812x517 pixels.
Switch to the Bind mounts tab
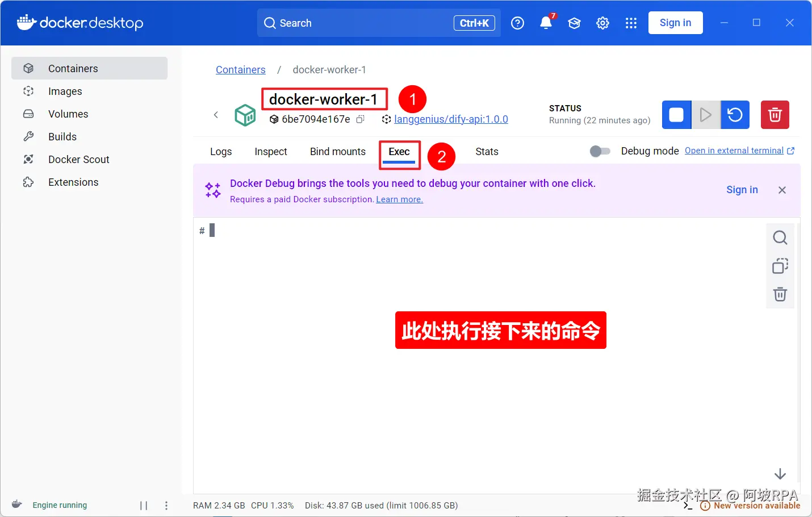(x=338, y=152)
